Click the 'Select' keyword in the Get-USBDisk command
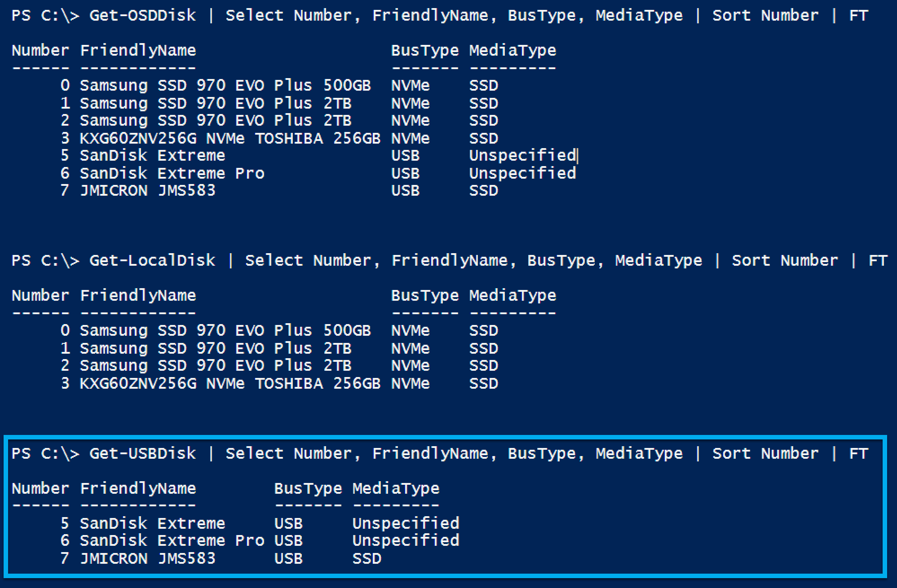This screenshot has height=588, width=897. (x=255, y=453)
